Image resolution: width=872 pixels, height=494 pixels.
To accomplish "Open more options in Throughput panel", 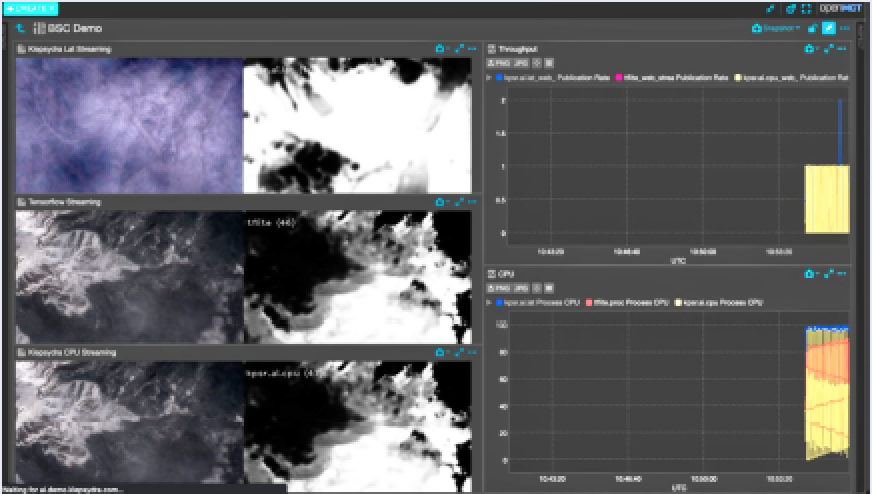I will (842, 49).
